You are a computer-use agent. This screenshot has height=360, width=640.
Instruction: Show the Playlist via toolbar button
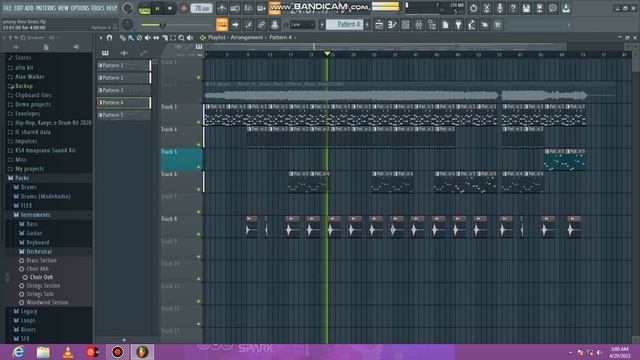click(x=379, y=25)
